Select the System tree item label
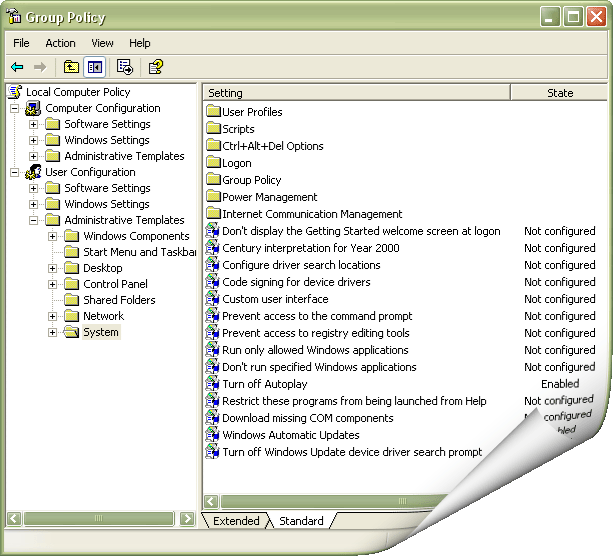The image size is (613, 556). tap(101, 332)
